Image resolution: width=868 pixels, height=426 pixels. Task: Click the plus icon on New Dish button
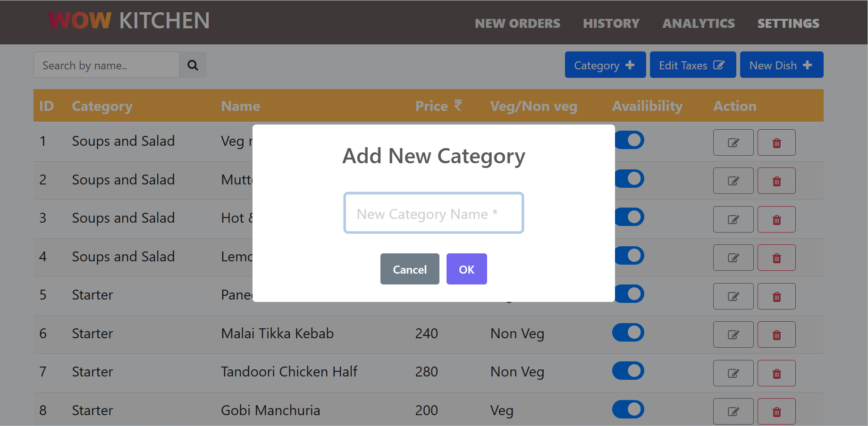[x=808, y=65]
